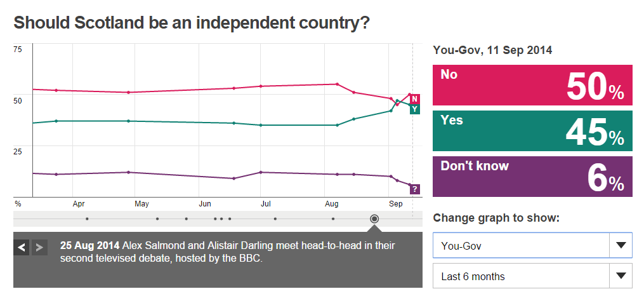The height and width of the screenshot is (303, 644).
Task: Select the first timeline event dot in April
Action: (x=87, y=219)
